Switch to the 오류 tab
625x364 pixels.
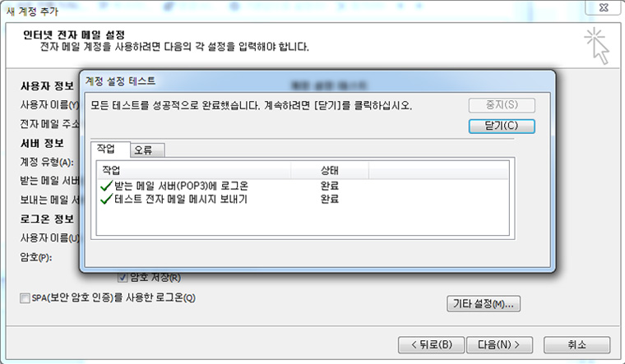coord(148,150)
